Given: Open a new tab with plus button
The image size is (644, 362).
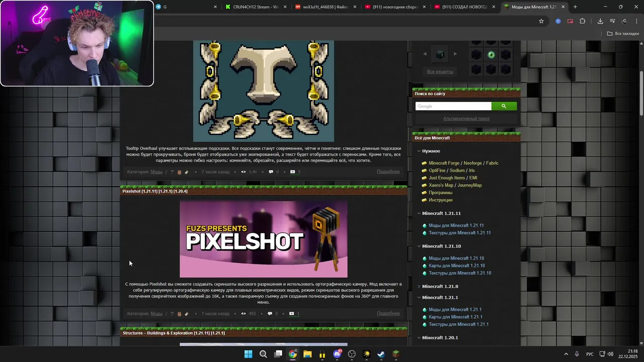Looking at the screenshot, I should 575,7.
